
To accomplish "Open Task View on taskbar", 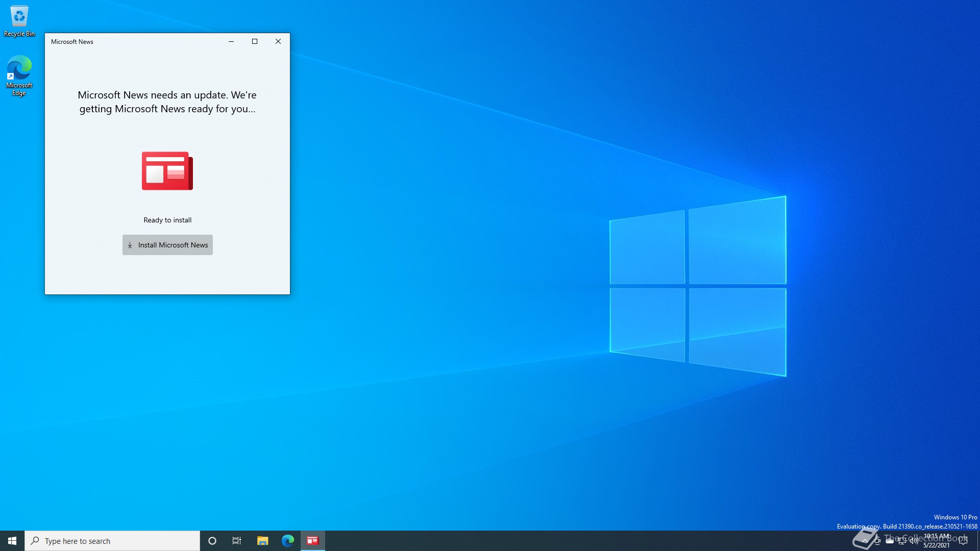I will (x=237, y=541).
